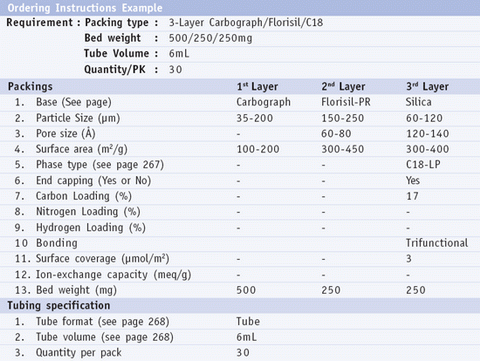This screenshot has height=361, width=480.
Task: Select the 1st Layer column header
Action: point(257,87)
